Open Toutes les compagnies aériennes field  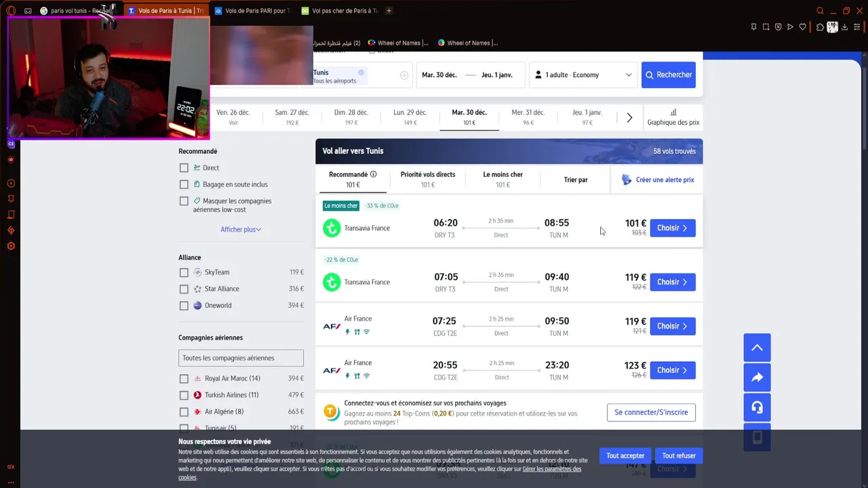click(241, 358)
